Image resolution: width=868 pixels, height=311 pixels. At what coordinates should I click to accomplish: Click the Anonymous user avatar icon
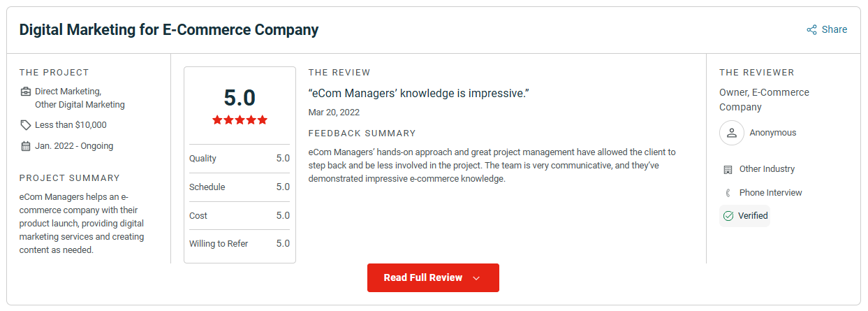[x=732, y=133]
